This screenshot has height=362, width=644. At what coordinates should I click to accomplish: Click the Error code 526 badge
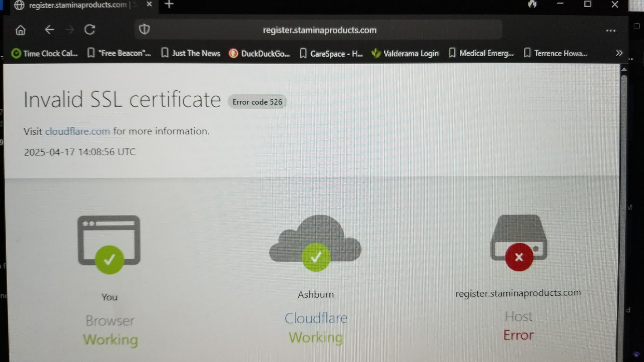coord(257,102)
